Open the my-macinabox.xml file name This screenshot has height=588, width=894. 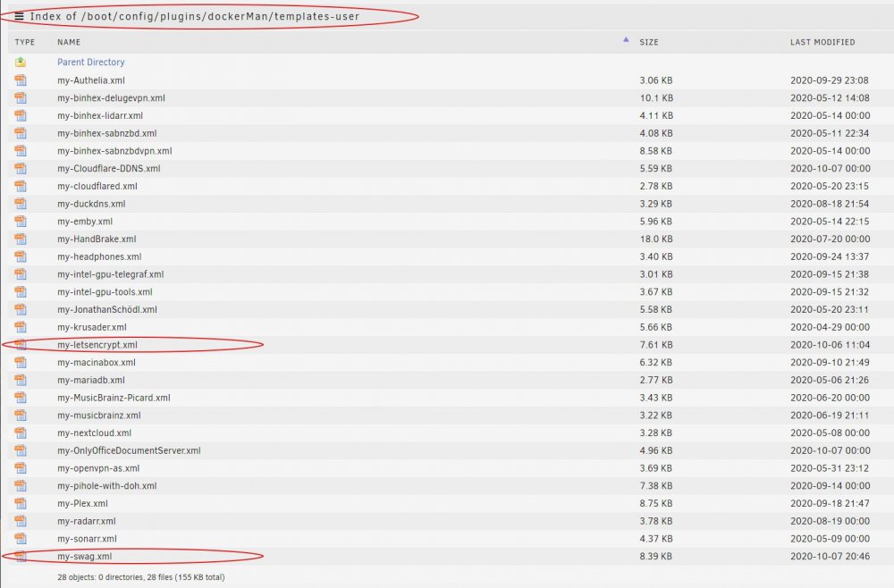tap(97, 363)
